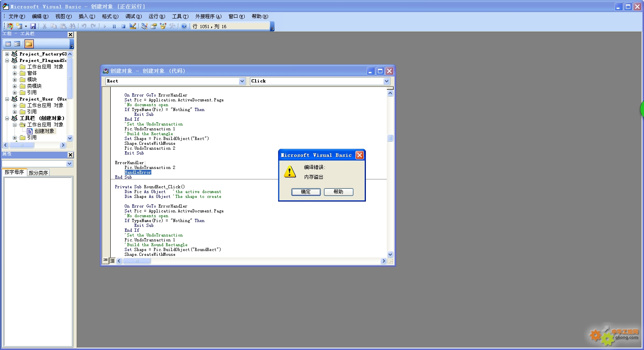Click project tree vertical scrollbar up arrow
The image size is (644, 350).
point(70,54)
